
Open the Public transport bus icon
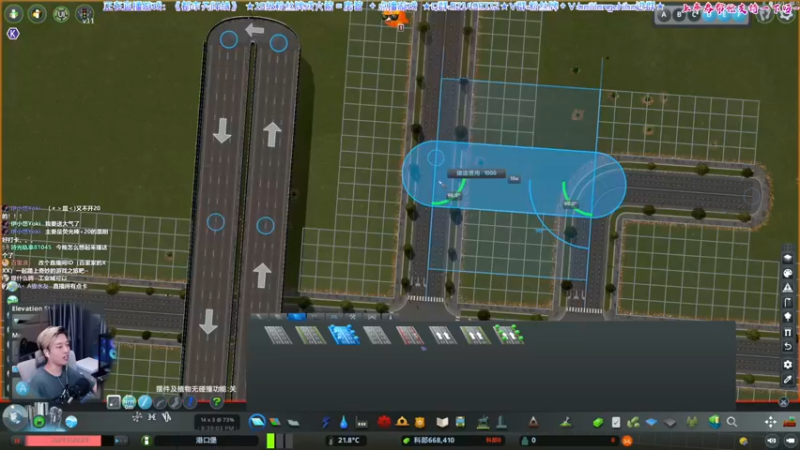point(460,422)
